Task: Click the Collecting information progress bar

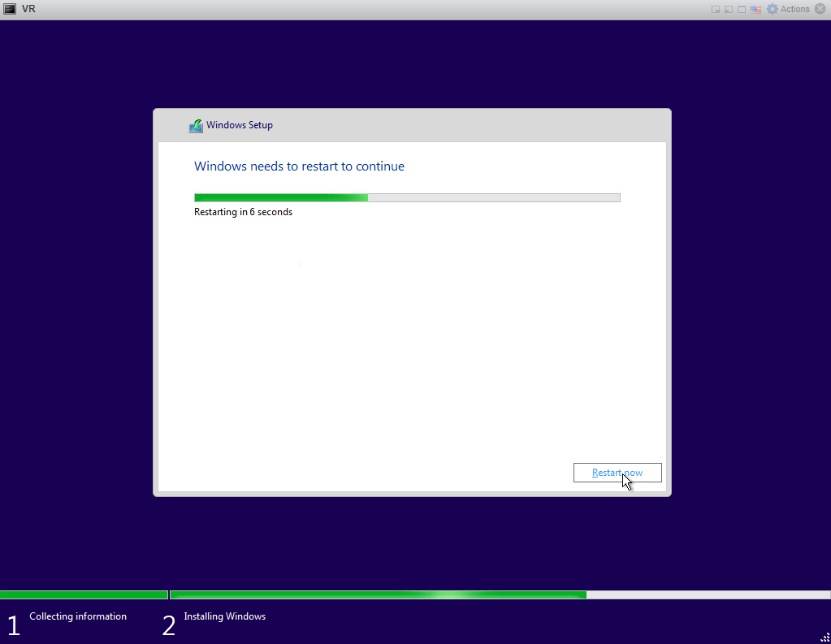Action: (x=84, y=595)
